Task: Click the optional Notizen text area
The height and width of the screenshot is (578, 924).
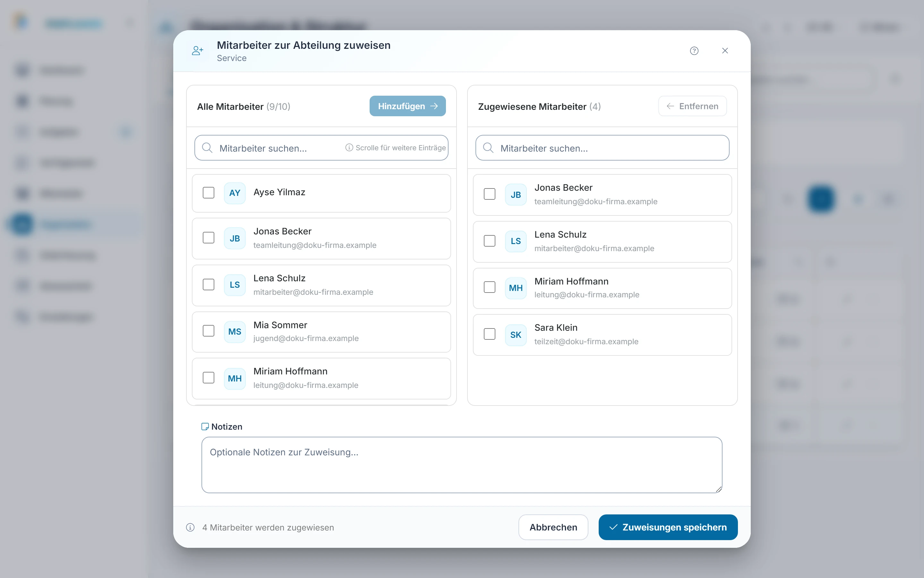Action: pos(462,465)
